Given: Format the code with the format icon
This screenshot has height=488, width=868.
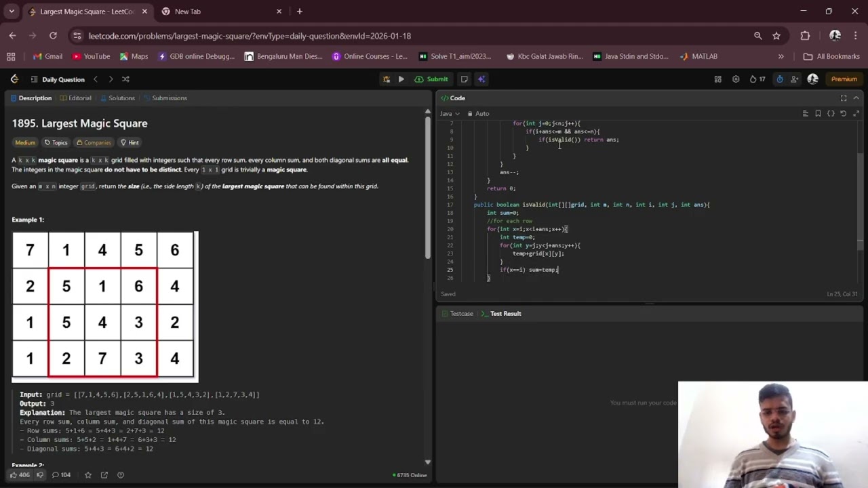Looking at the screenshot, I should [x=806, y=113].
